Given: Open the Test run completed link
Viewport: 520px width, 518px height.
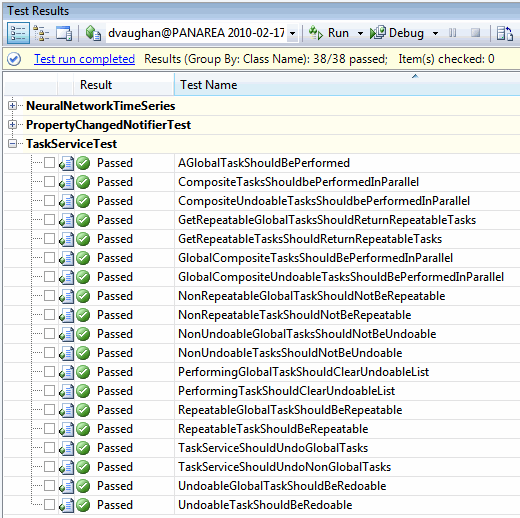Looking at the screenshot, I should (x=84, y=59).
